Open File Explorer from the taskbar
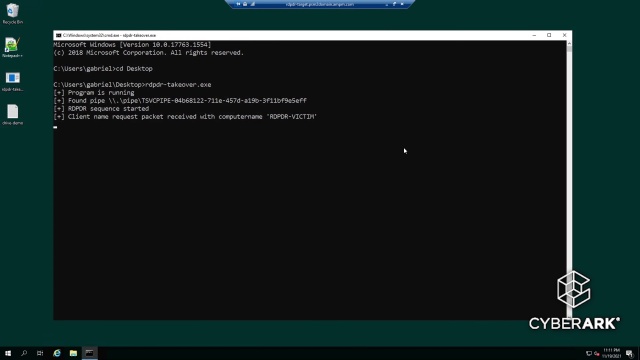Image resolution: width=640 pixels, height=360 pixels. click(73, 353)
